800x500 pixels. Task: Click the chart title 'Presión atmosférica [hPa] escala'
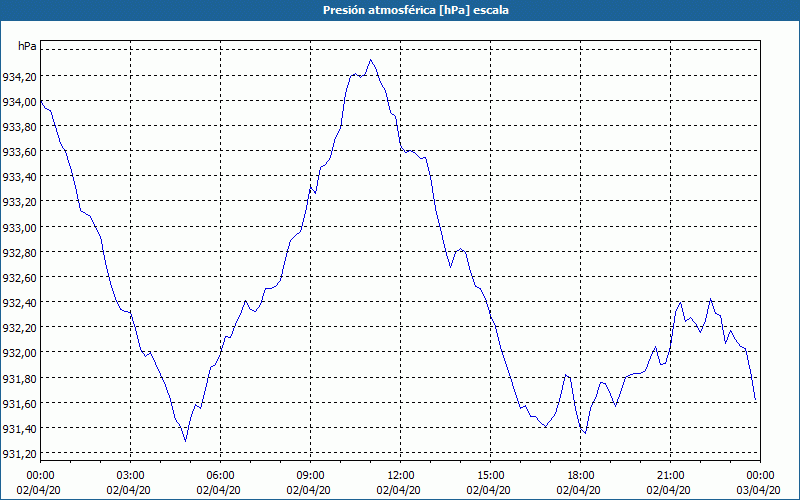point(415,10)
